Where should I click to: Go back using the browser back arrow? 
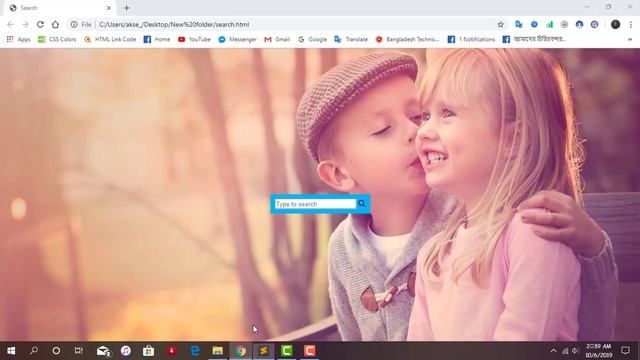tap(10, 24)
